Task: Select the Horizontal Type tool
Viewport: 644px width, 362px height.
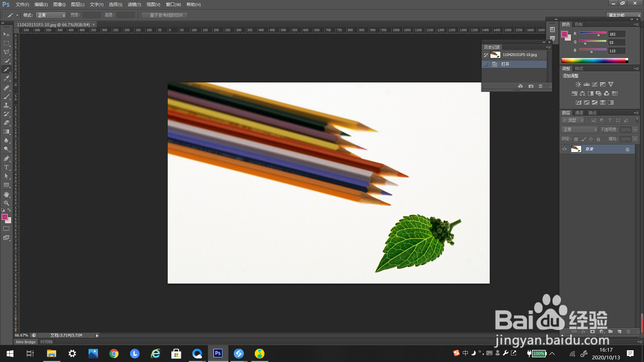Action: click(6, 167)
